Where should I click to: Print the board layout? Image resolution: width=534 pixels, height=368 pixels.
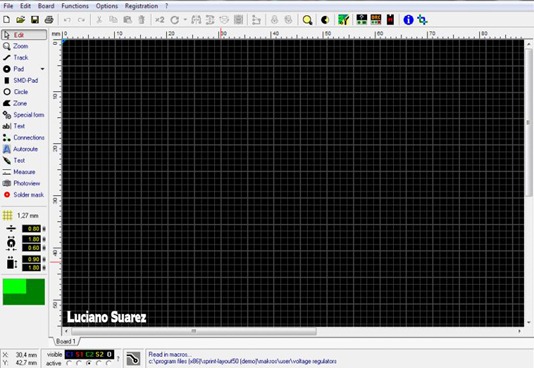[x=49, y=20]
